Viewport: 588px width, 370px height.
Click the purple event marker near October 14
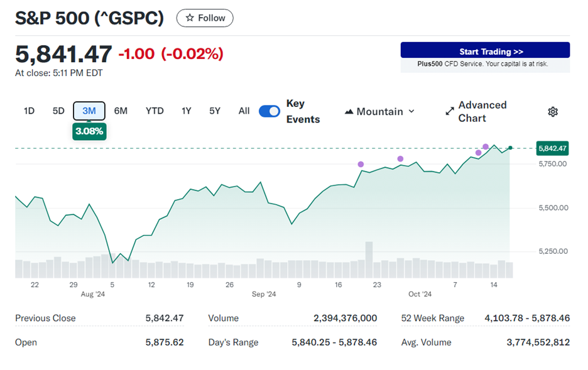coord(486,145)
